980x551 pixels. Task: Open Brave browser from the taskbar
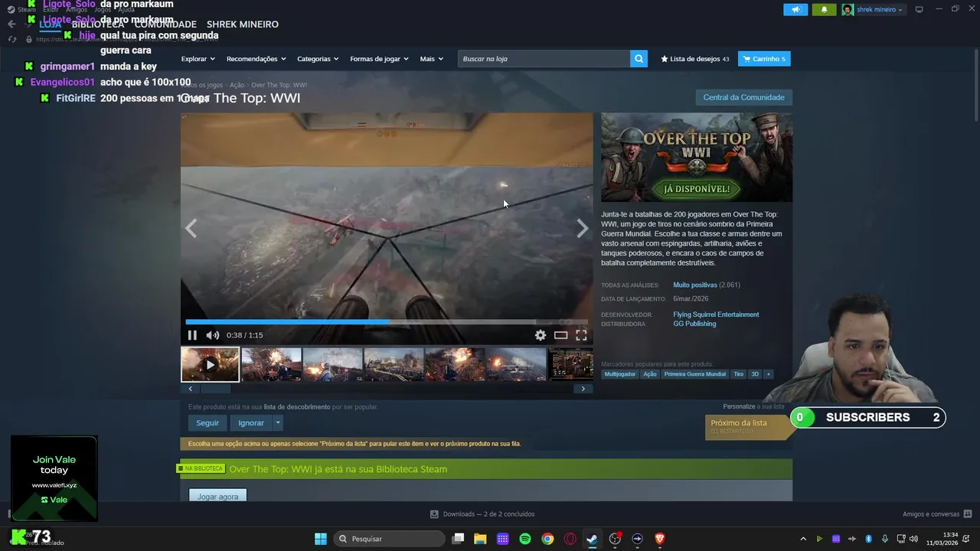click(x=660, y=539)
